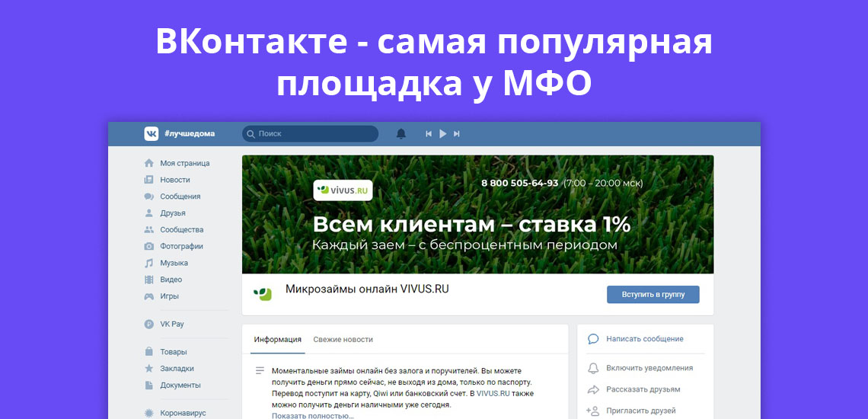Enable Включить уведомления option
The height and width of the screenshot is (419, 868).
click(x=649, y=368)
